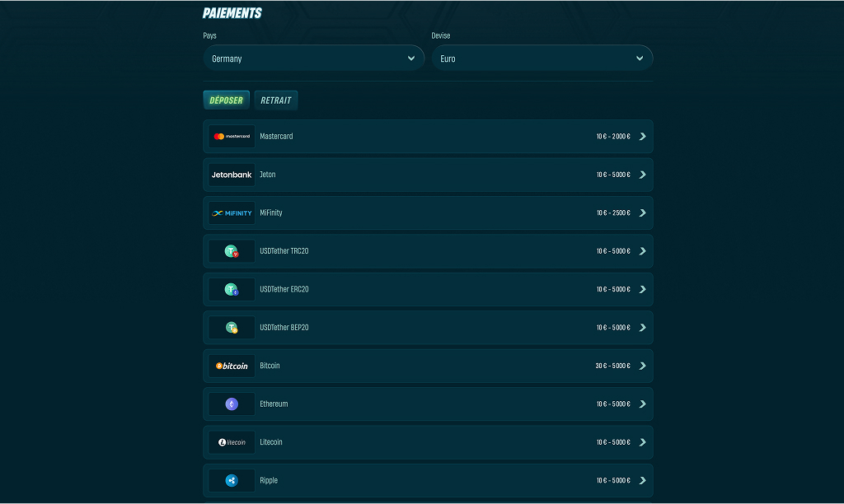Screen dimensions: 844x504
Task: Click the MiFinity 10 € - 2500 € limit
Action: coord(613,213)
